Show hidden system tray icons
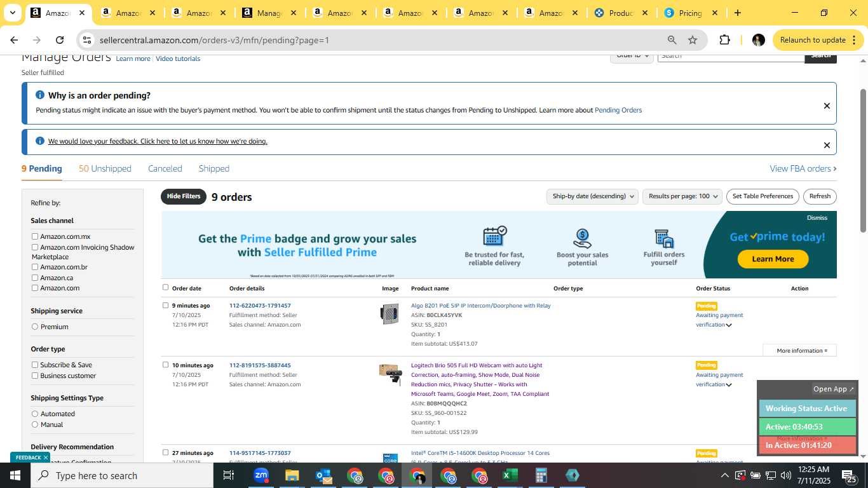Image resolution: width=868 pixels, height=488 pixels. pyautogui.click(x=724, y=475)
